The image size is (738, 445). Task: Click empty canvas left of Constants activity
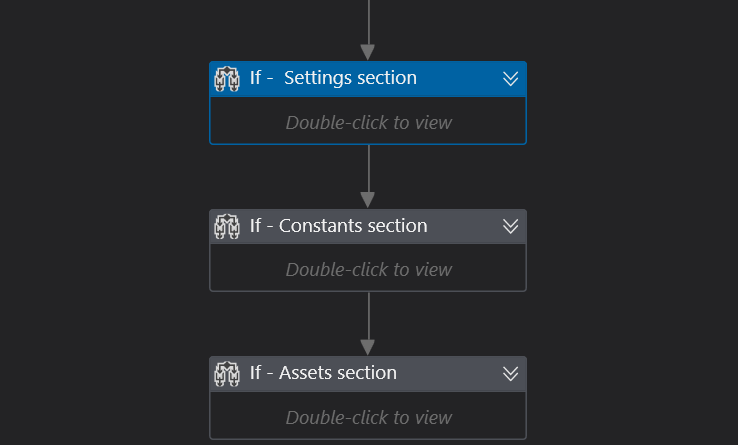(100, 250)
